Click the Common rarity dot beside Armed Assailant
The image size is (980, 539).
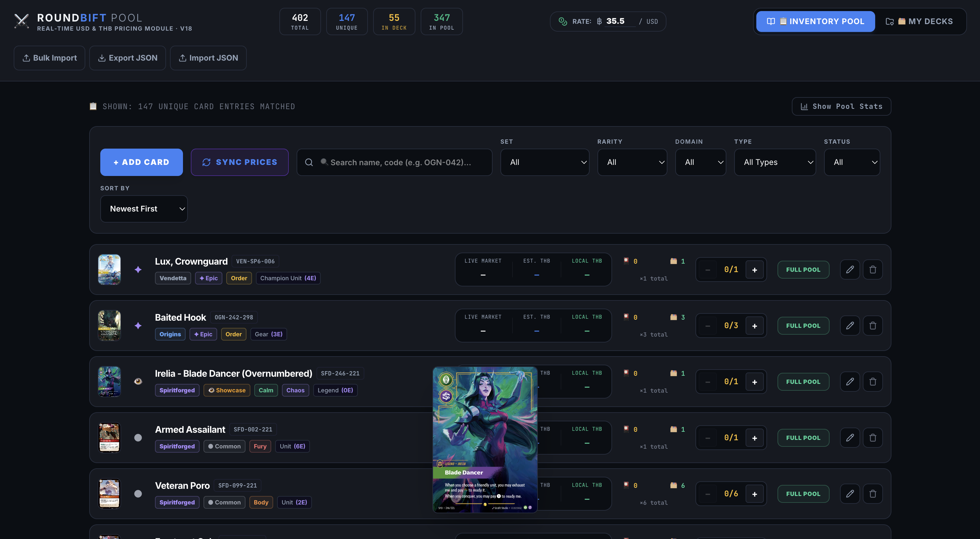point(138,438)
